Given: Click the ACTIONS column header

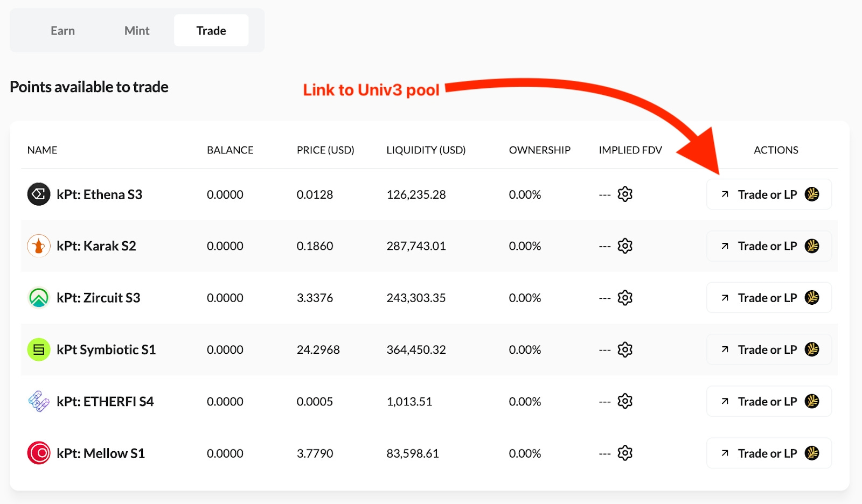Looking at the screenshot, I should pos(776,150).
